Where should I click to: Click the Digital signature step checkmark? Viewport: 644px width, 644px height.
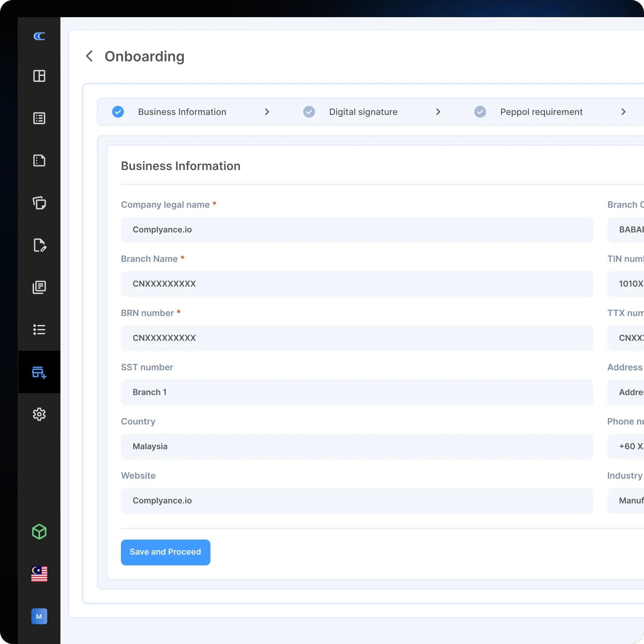(x=308, y=112)
